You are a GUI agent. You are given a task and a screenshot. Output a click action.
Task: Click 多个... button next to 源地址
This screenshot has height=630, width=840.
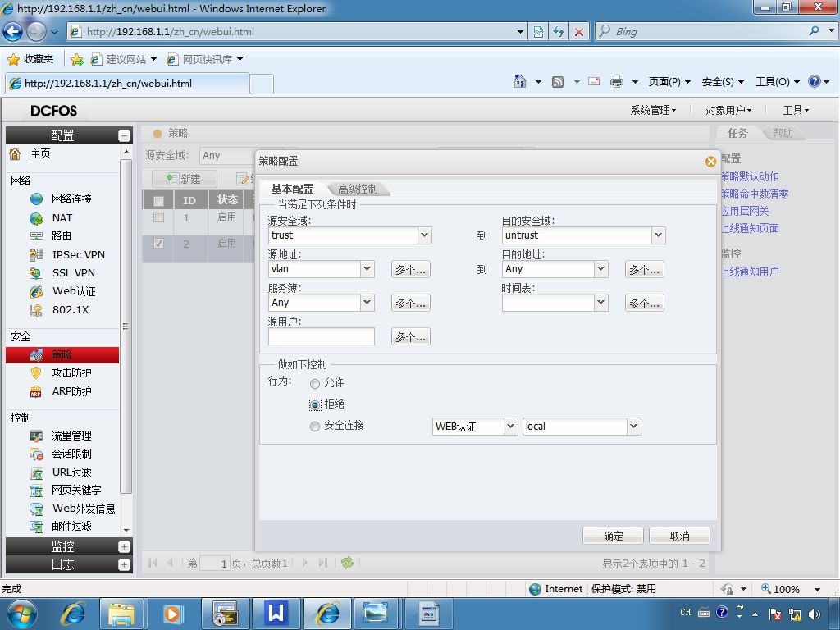[410, 269]
